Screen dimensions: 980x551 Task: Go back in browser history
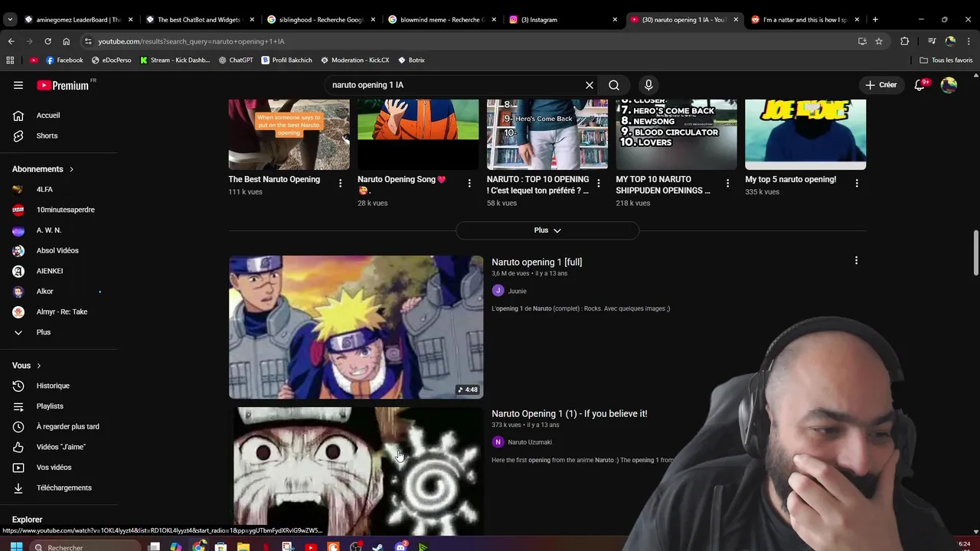(11, 41)
